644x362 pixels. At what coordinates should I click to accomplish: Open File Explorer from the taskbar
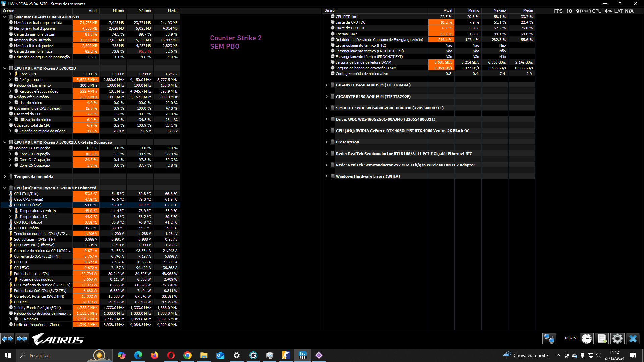[204, 355]
